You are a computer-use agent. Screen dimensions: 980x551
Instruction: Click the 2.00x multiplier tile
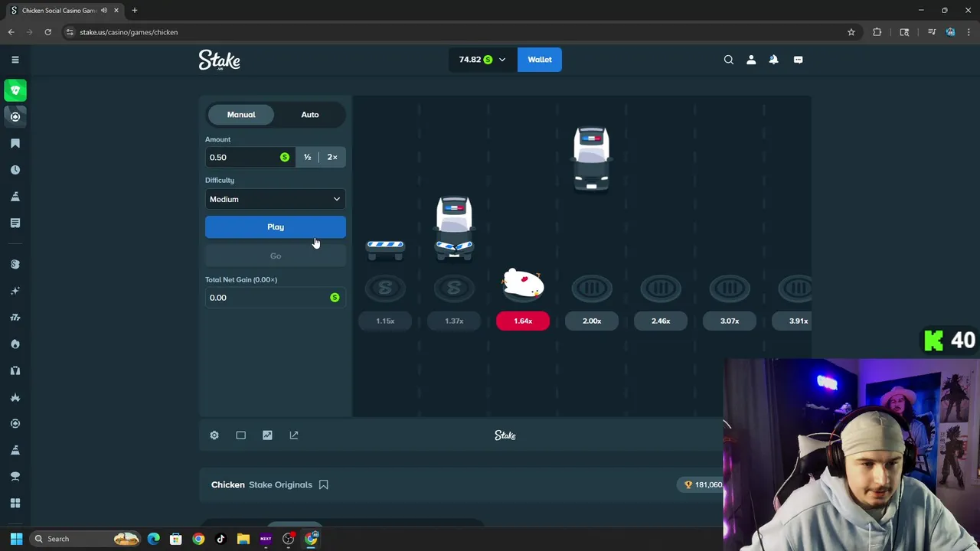(x=592, y=321)
